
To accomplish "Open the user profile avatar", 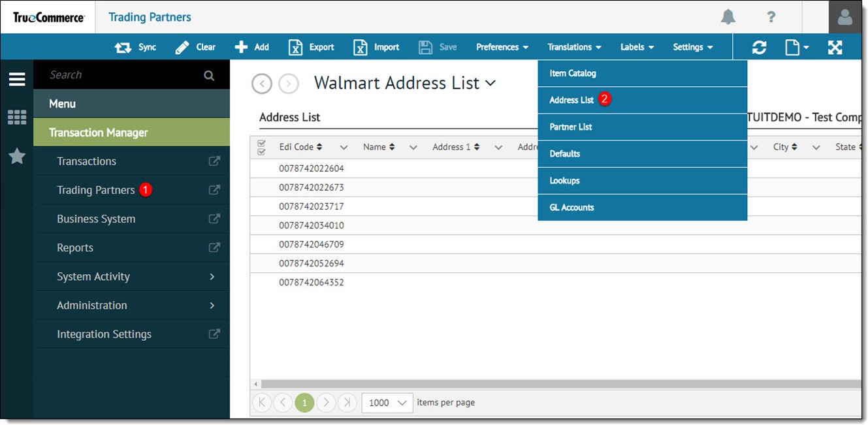I will coord(845,17).
